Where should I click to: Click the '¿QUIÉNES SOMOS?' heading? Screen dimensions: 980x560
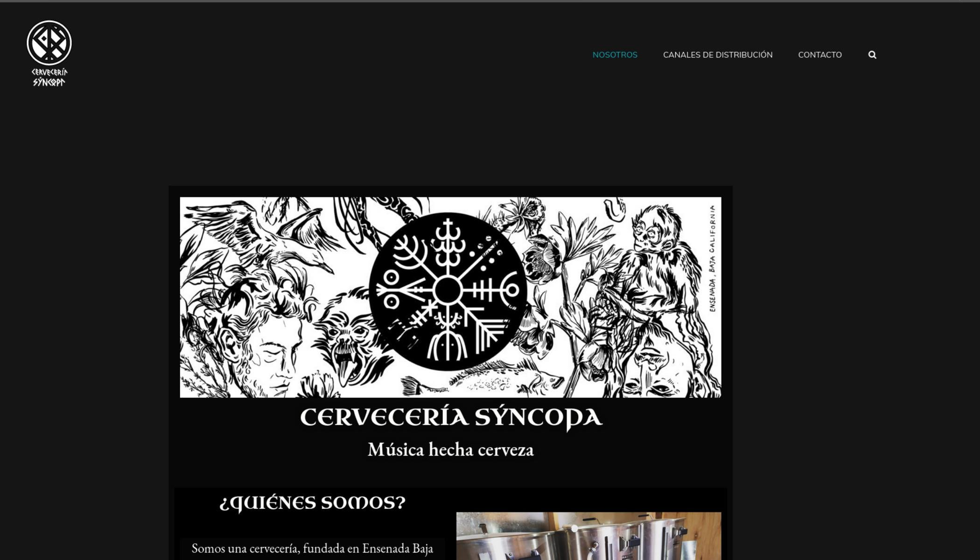312,503
